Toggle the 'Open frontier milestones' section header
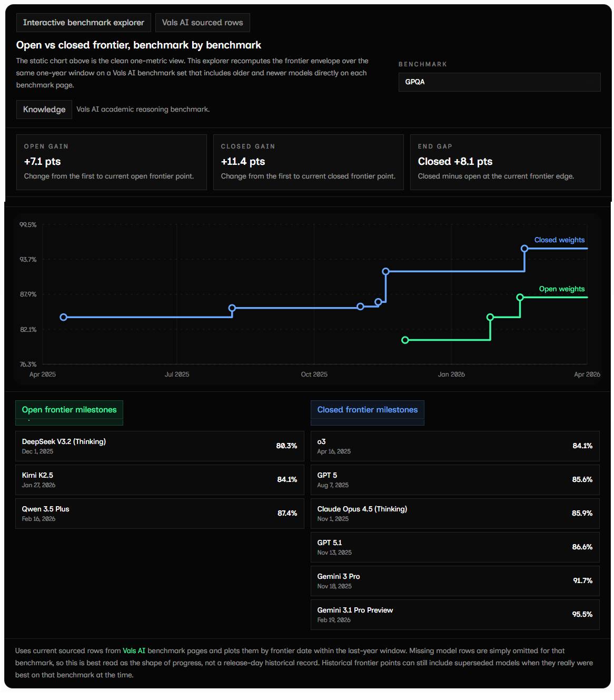 click(68, 409)
